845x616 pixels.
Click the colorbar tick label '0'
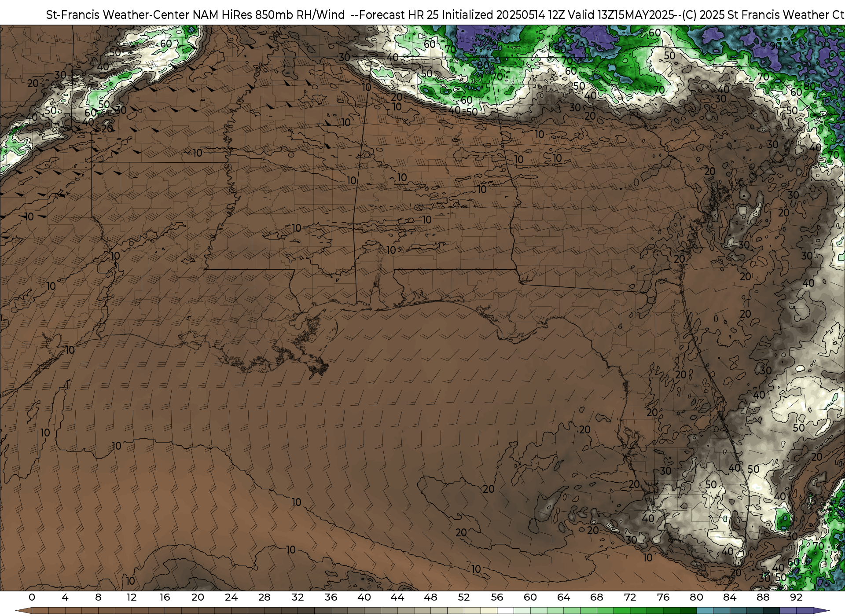point(32,598)
